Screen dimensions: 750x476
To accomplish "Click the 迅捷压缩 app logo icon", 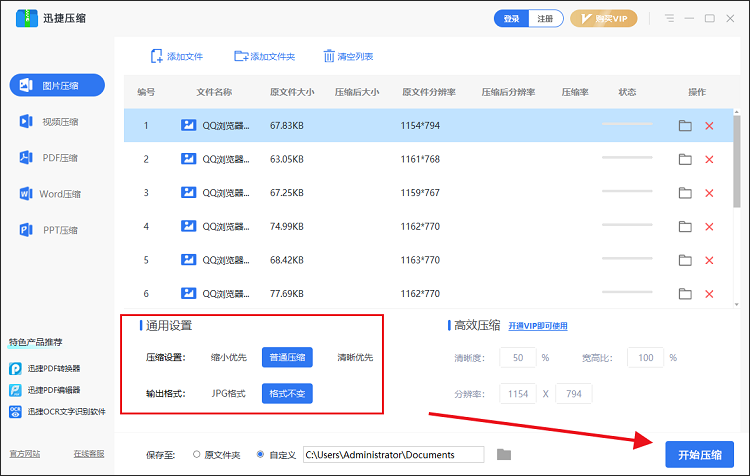I will [x=26, y=18].
